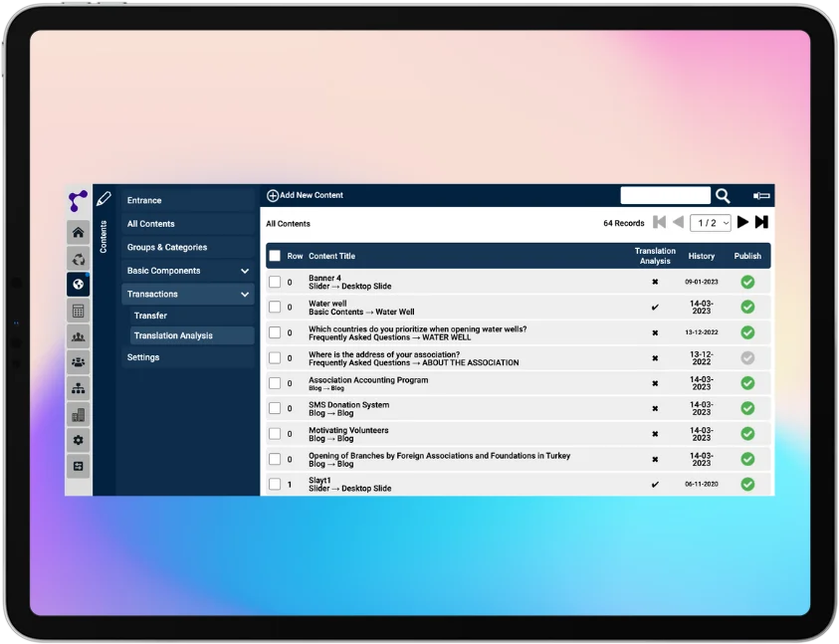Viewport: 839px width, 644px height.
Task: Open the Home icon in the sidebar
Action: (79, 232)
